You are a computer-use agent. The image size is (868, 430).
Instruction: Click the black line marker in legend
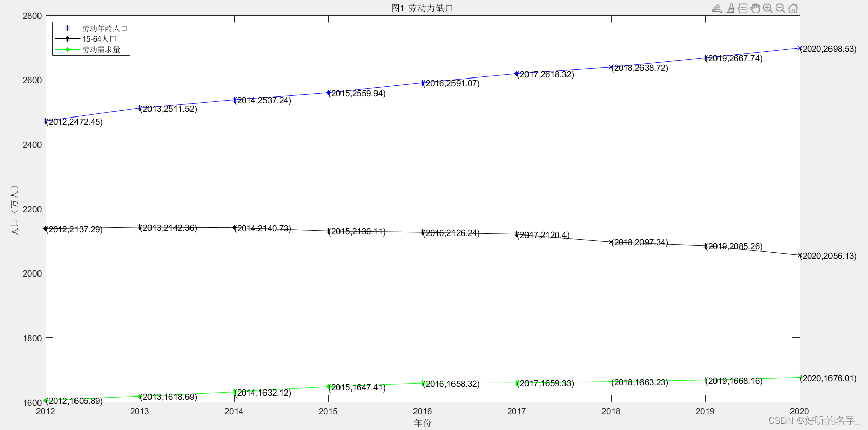(x=67, y=38)
